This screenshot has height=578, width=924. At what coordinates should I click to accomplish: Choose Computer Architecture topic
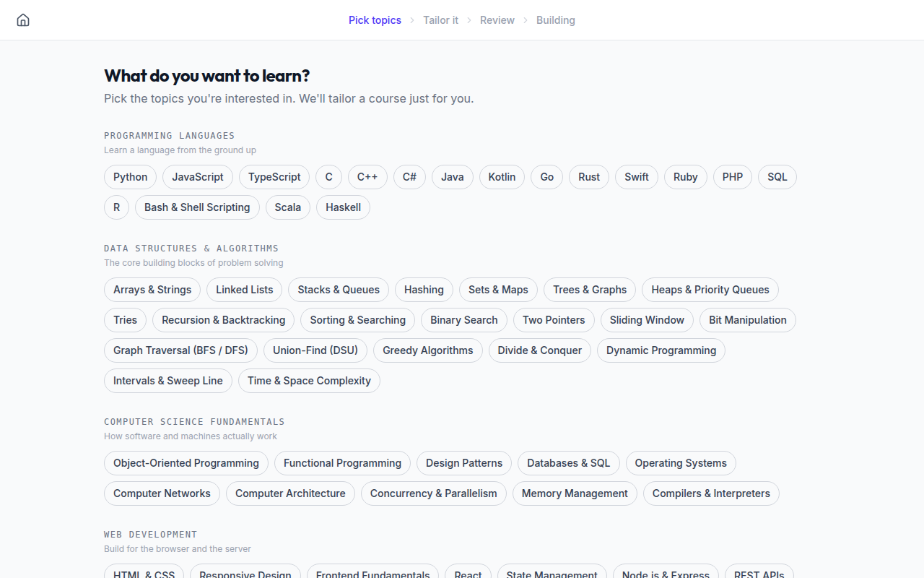tap(290, 493)
